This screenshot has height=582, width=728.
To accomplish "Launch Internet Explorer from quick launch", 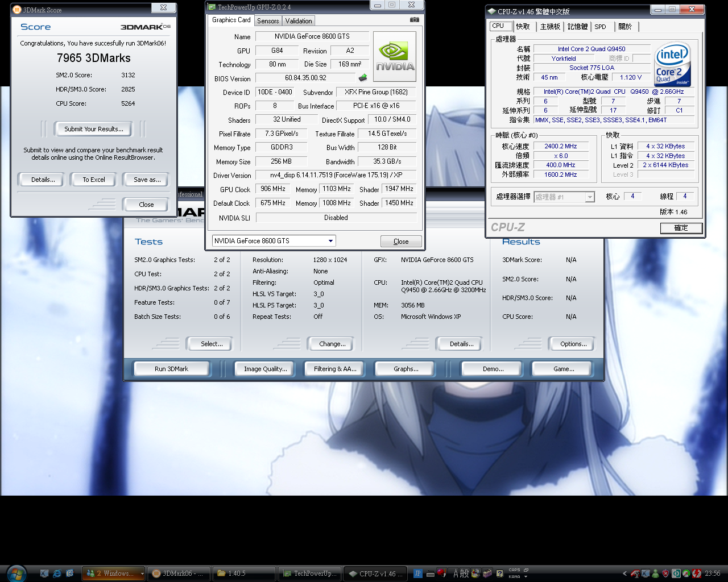I will click(57, 573).
